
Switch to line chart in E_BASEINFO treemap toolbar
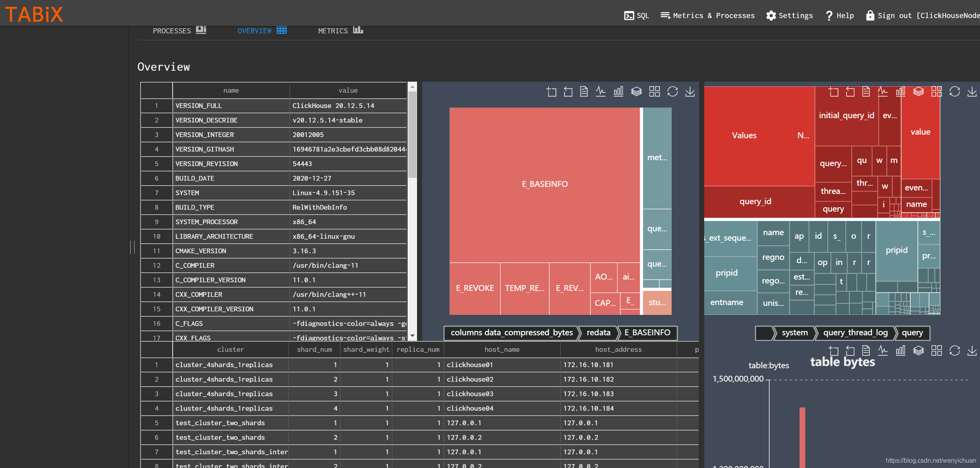pyautogui.click(x=601, y=91)
